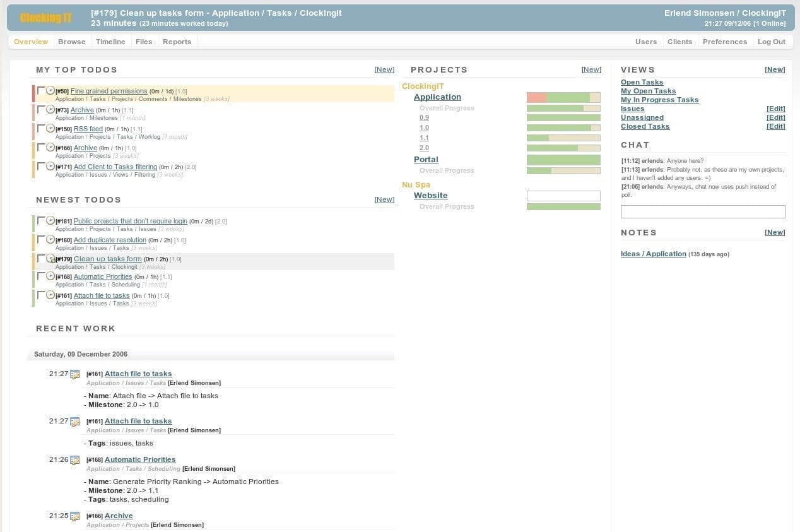Click clock icon beside #171 Add Client to Tasks filtering

50,167
